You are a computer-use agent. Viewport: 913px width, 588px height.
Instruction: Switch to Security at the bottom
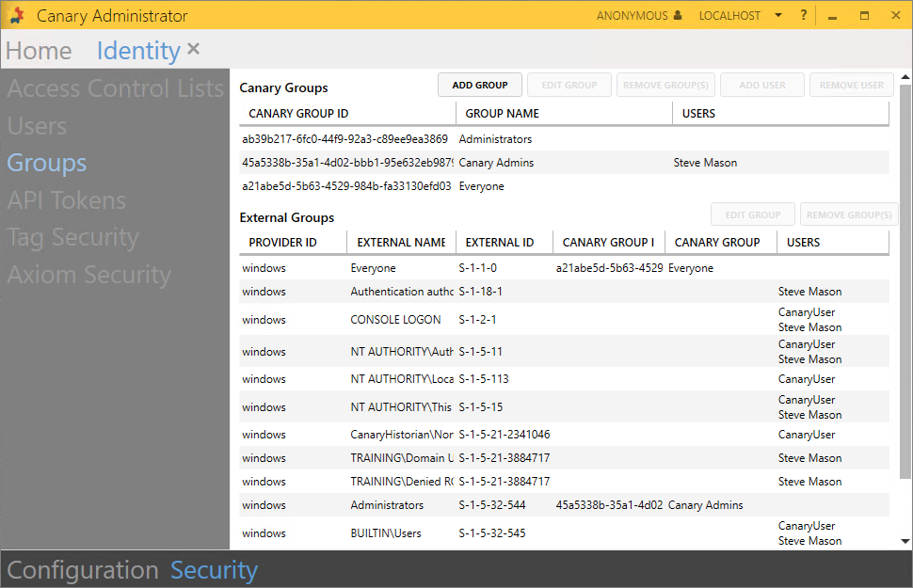point(214,570)
